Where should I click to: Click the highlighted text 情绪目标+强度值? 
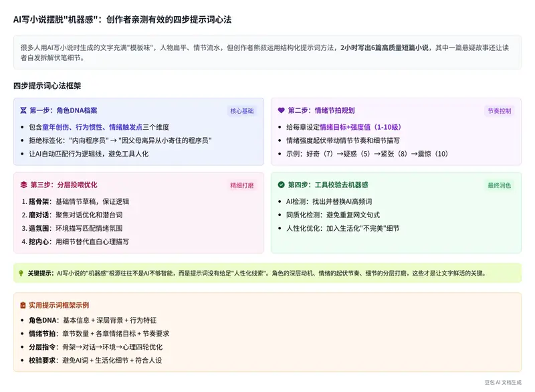click(363, 127)
